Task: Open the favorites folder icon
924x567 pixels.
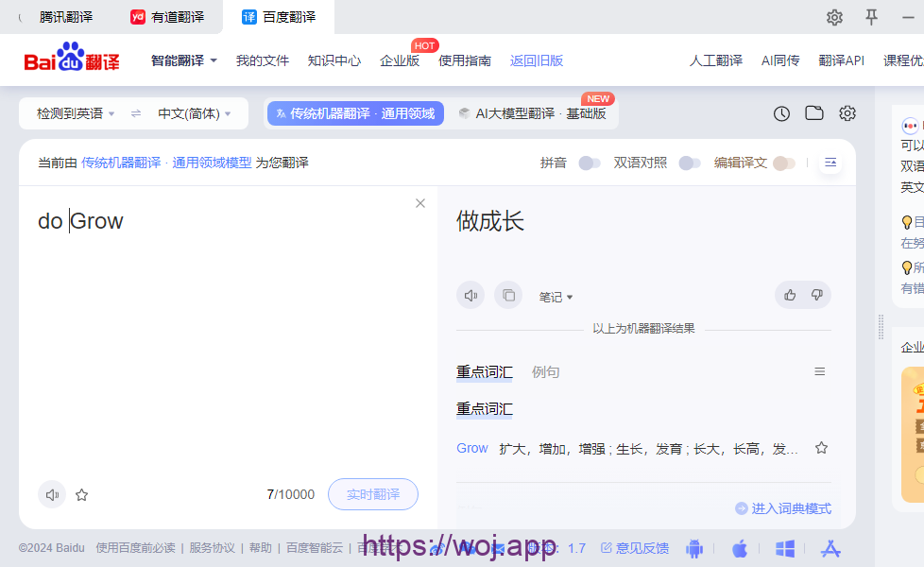Action: click(813, 112)
